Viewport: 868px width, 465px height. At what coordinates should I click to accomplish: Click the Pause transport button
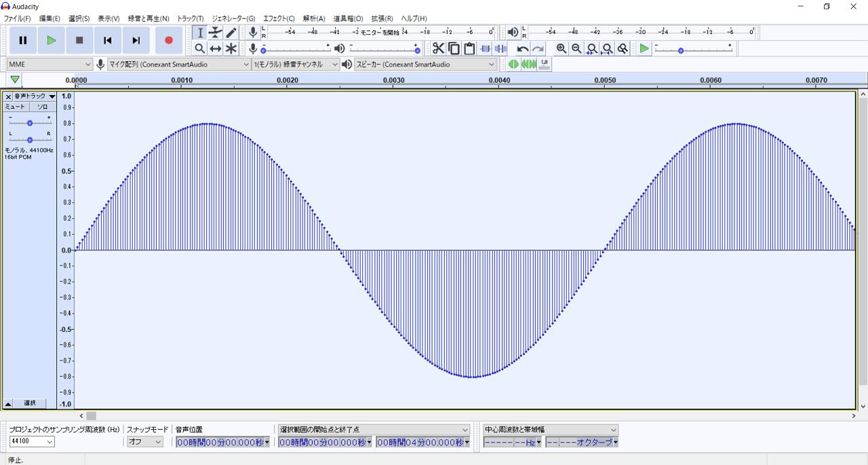(x=23, y=40)
